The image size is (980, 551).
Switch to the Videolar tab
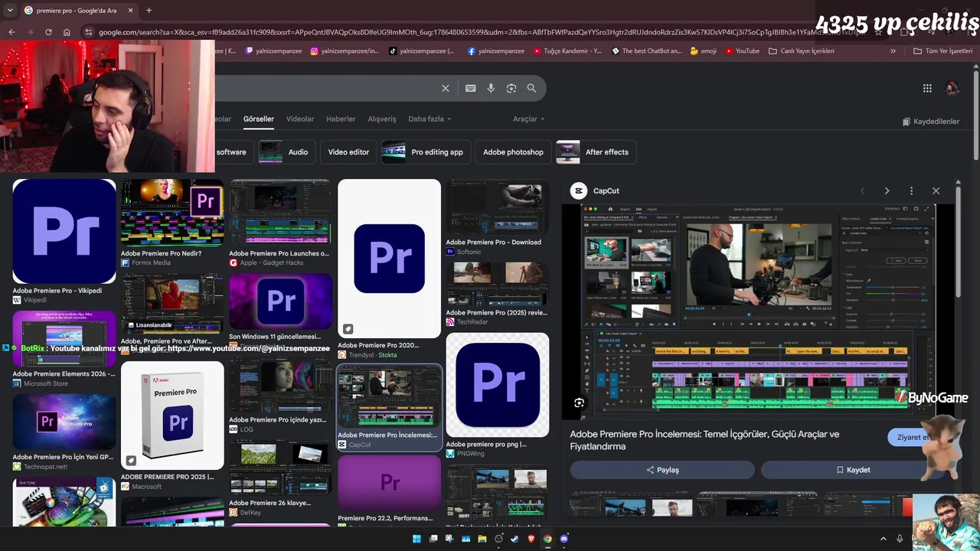(x=300, y=119)
